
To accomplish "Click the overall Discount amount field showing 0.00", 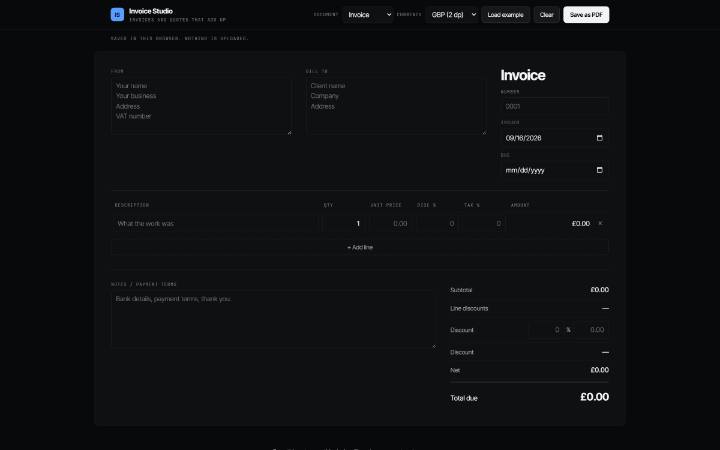I will click(x=592, y=330).
